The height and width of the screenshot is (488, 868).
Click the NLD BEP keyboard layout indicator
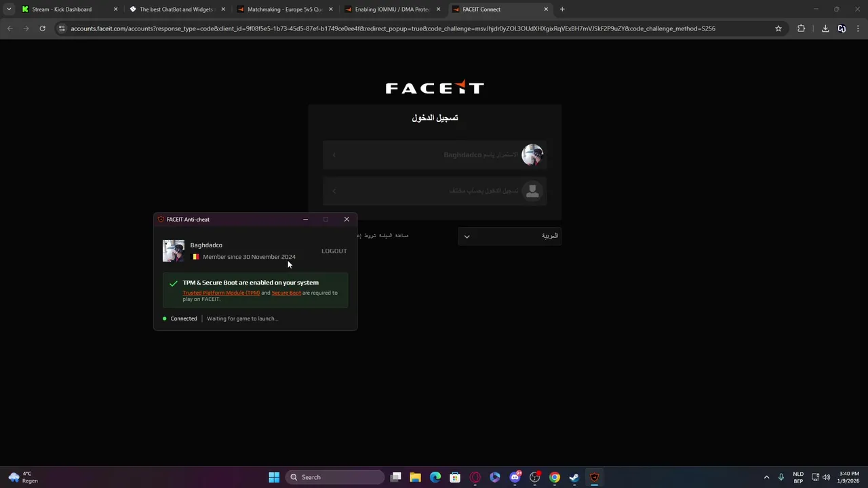(798, 477)
